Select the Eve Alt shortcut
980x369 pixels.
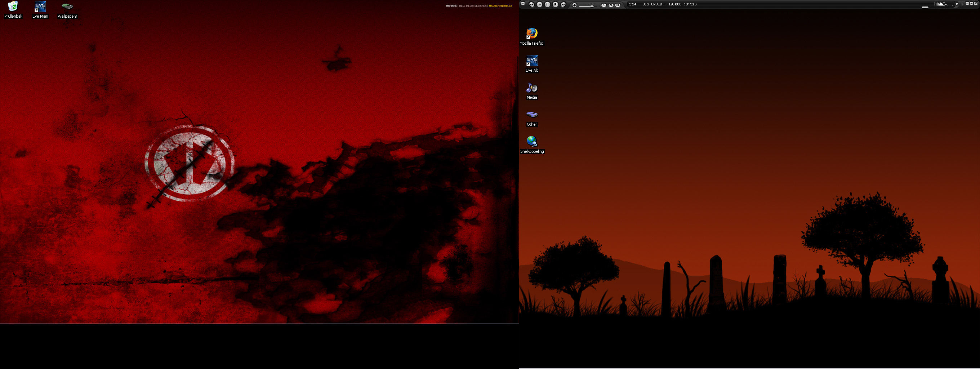[x=532, y=63]
